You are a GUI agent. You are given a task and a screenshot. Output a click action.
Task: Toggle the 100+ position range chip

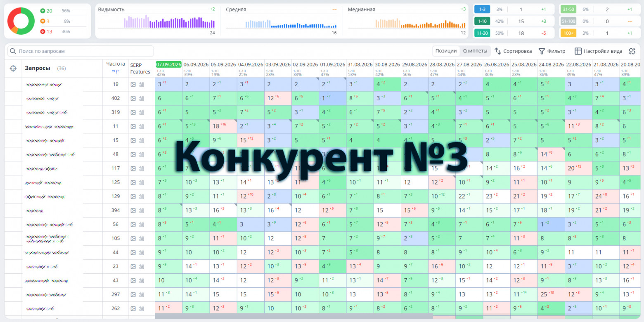point(568,33)
